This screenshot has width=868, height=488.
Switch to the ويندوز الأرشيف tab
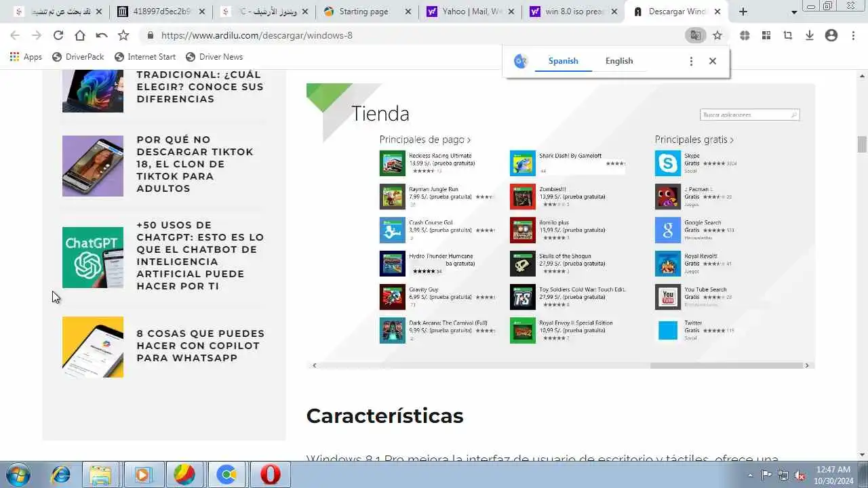[x=264, y=12]
